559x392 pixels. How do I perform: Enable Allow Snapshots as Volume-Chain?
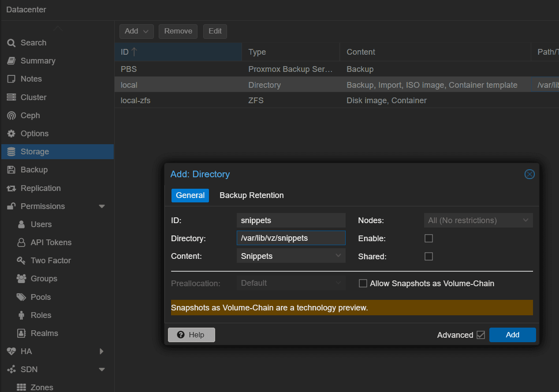point(363,284)
